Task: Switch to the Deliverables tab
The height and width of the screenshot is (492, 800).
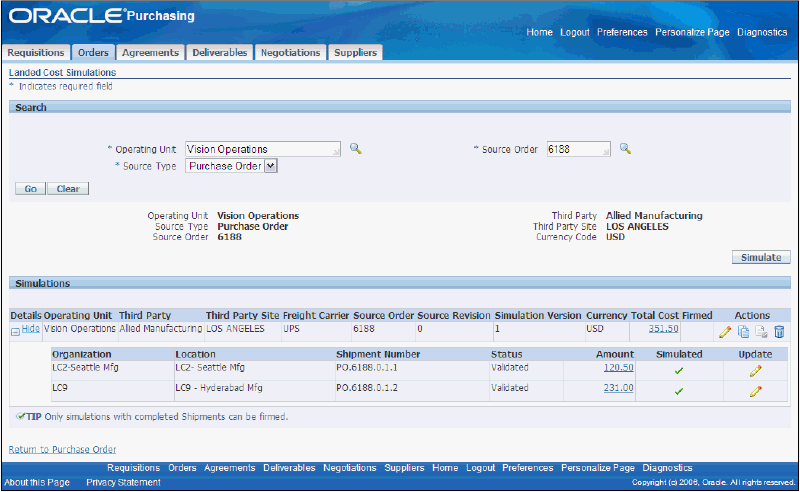Action: tap(219, 53)
